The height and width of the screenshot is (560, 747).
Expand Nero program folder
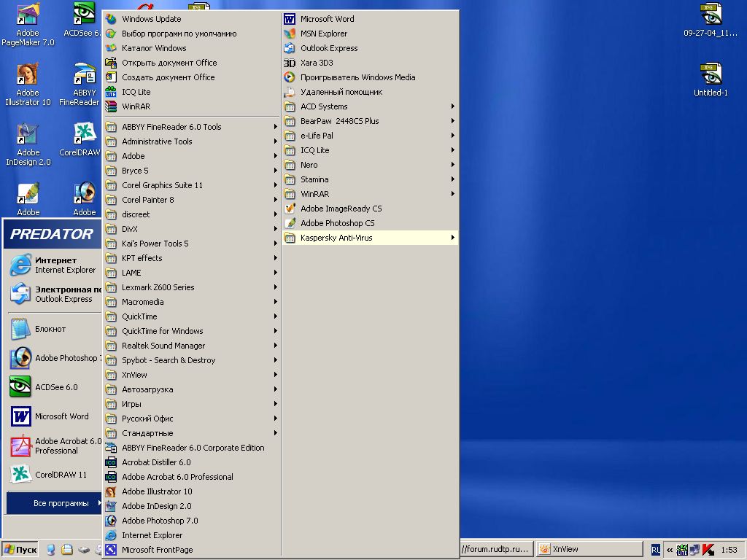[x=370, y=165]
